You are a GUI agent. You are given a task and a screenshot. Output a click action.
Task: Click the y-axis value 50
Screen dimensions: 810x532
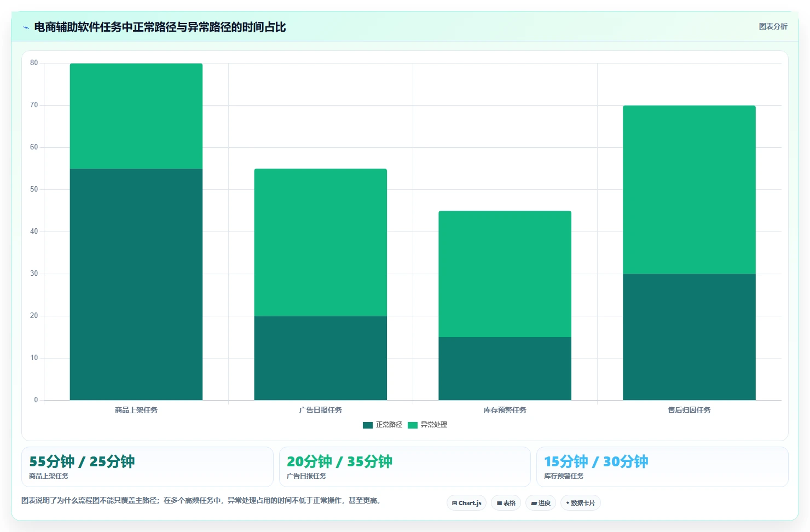click(x=34, y=189)
